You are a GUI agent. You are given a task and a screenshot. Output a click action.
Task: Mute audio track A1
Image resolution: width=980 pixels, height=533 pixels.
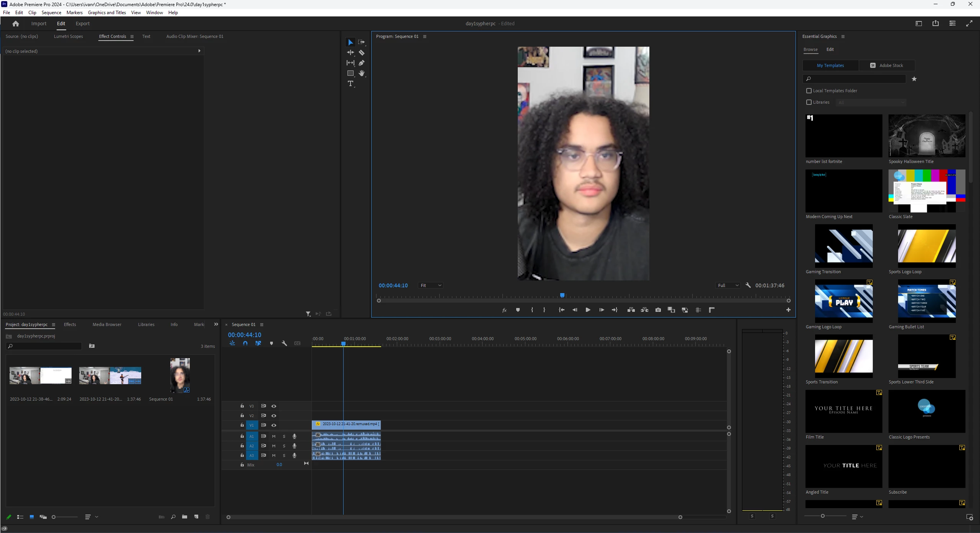(x=274, y=436)
